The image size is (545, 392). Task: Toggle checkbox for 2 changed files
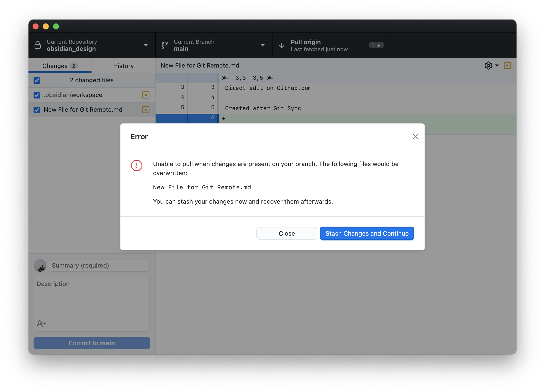[37, 80]
